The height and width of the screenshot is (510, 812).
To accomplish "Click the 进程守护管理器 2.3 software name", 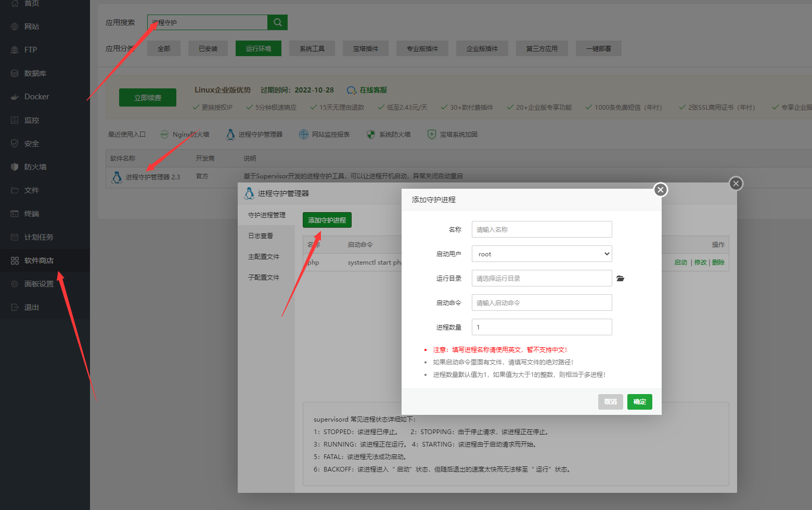I will pos(153,177).
